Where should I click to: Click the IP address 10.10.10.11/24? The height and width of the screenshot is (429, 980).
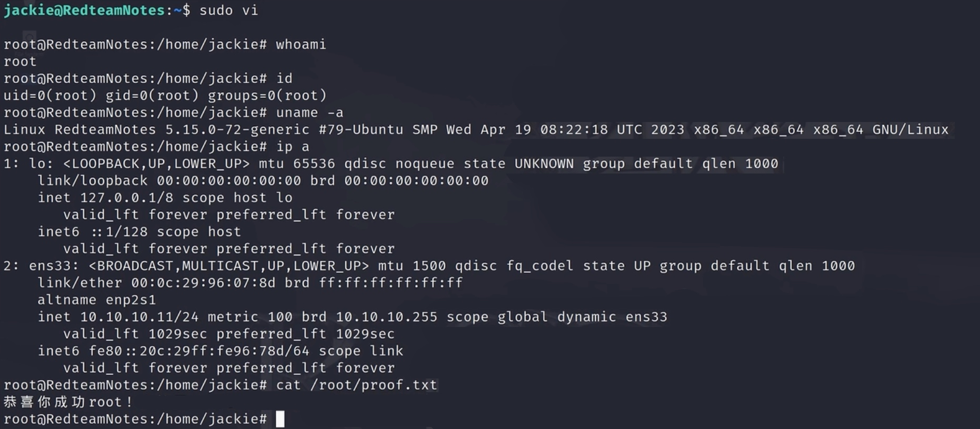click(139, 317)
